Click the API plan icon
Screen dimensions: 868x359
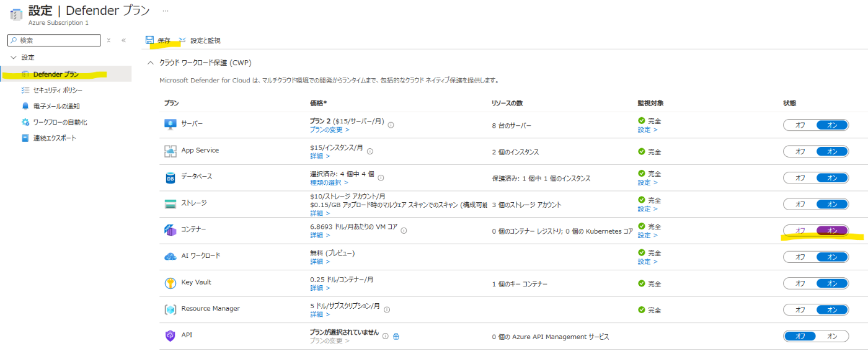170,335
